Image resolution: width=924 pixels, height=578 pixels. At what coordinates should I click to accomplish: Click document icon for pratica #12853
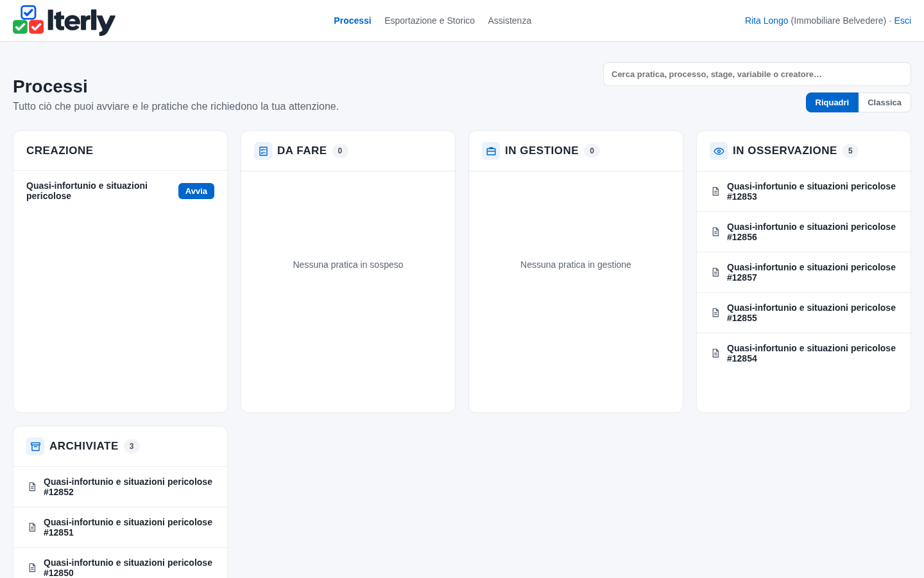[x=715, y=191]
